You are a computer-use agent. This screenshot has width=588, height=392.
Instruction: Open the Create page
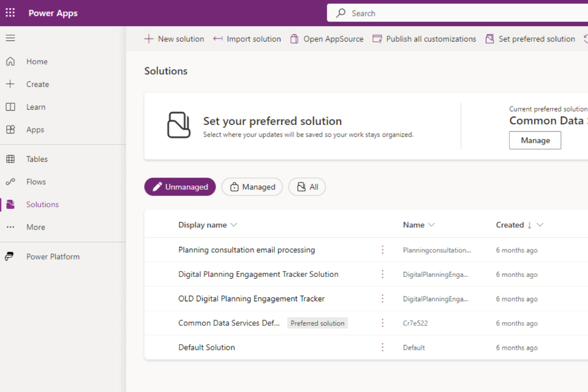coord(37,84)
